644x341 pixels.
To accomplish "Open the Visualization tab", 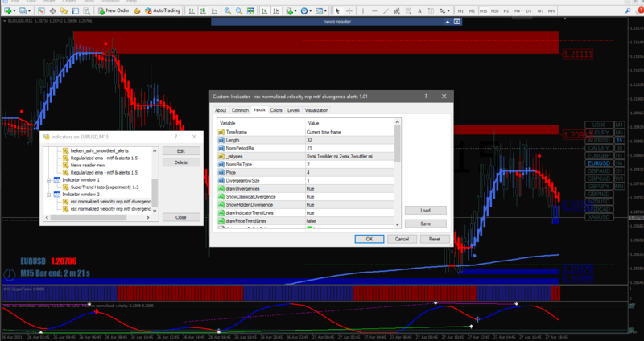I will coord(316,109).
